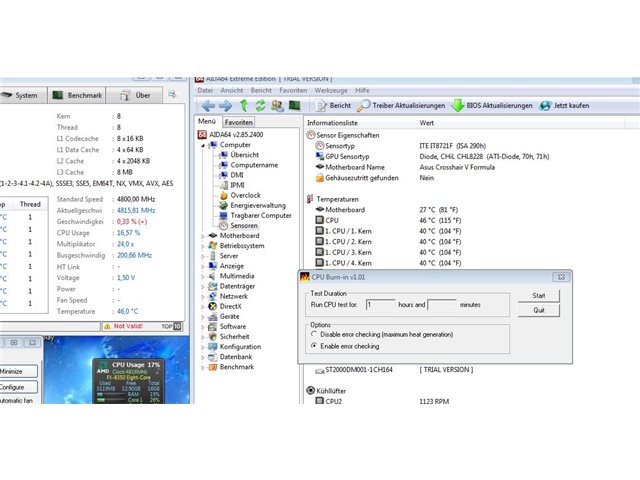The height and width of the screenshot is (480, 640).
Task: Click Quit in CPU Burn-in dialog
Action: pyautogui.click(x=539, y=310)
